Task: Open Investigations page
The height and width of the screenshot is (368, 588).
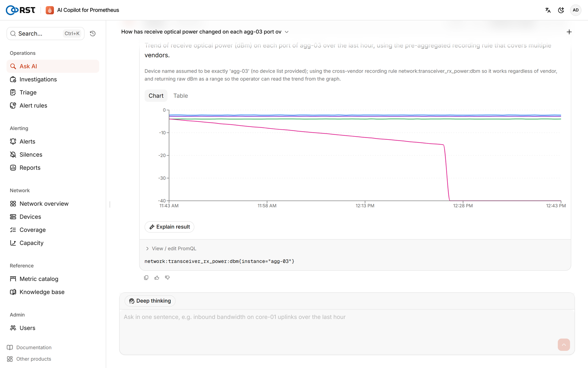Action: tap(53, 79)
